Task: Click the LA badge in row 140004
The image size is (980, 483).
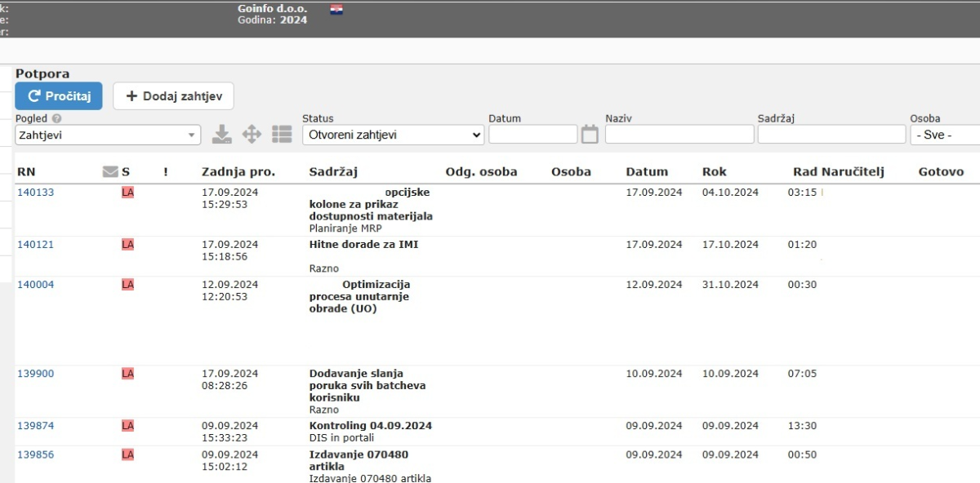Action: (127, 285)
